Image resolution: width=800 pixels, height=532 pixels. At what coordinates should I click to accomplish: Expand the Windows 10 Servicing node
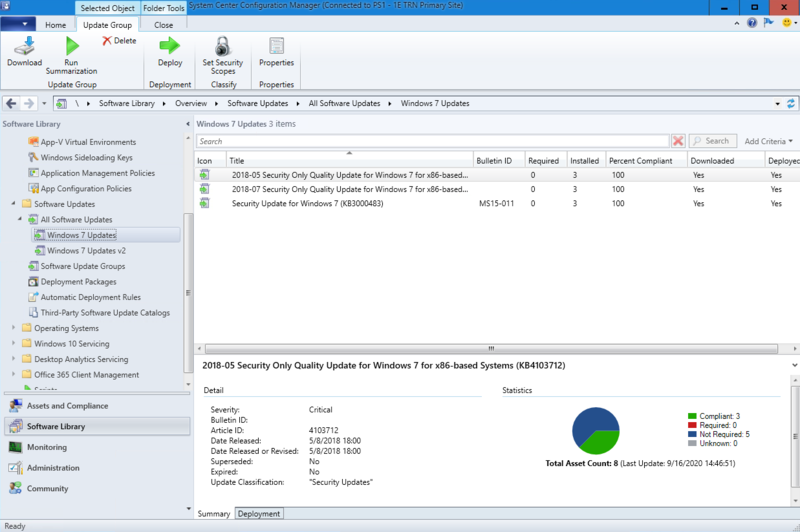[x=14, y=344]
